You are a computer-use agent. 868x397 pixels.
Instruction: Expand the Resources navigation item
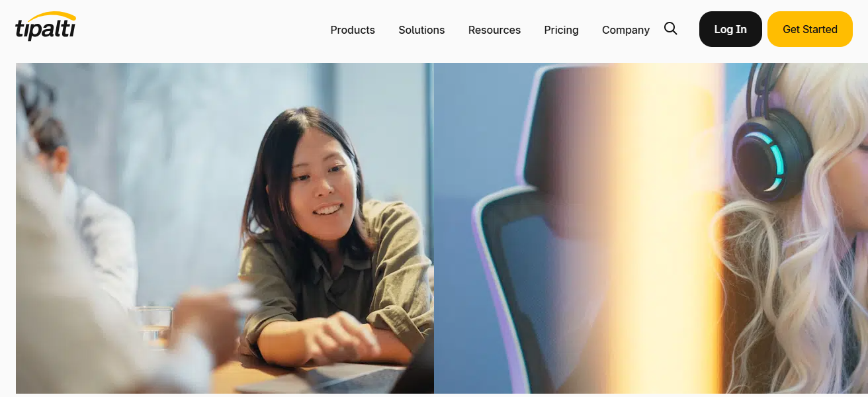pyautogui.click(x=494, y=30)
